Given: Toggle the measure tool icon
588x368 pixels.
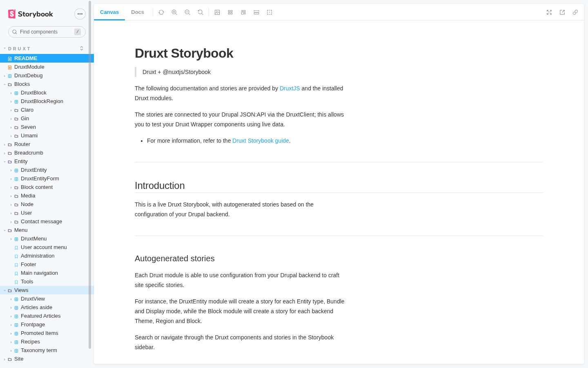Looking at the screenshot, I should click(x=256, y=12).
